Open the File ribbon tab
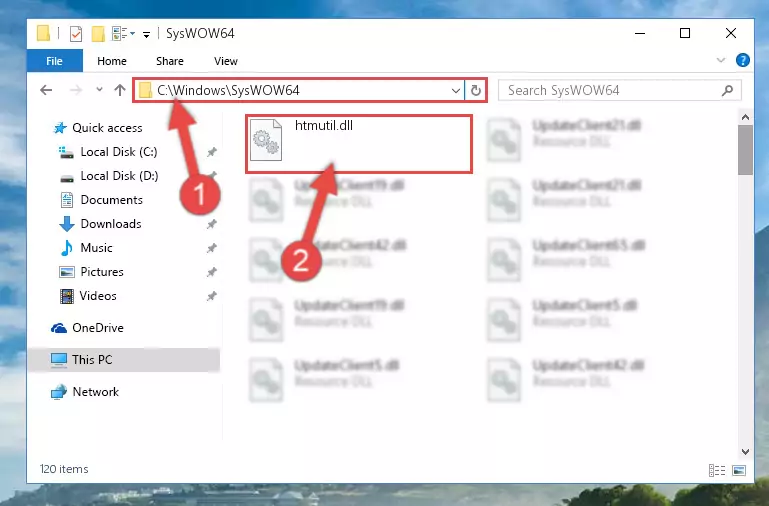This screenshot has height=506, width=769. pyautogui.click(x=54, y=61)
